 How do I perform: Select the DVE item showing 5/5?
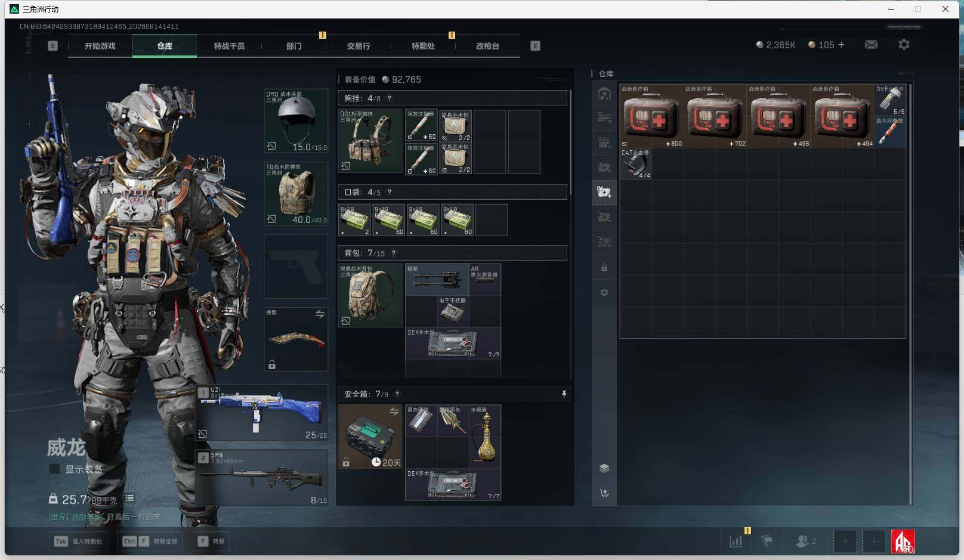[890, 100]
